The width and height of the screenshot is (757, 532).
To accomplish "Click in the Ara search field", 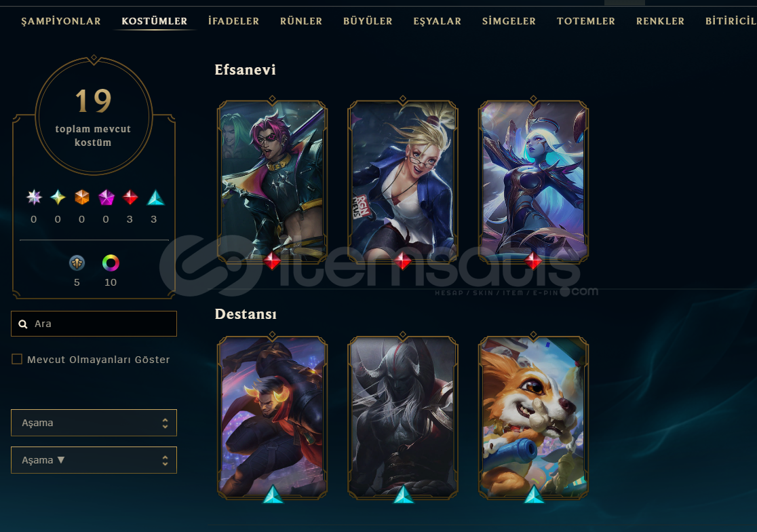I will [94, 324].
